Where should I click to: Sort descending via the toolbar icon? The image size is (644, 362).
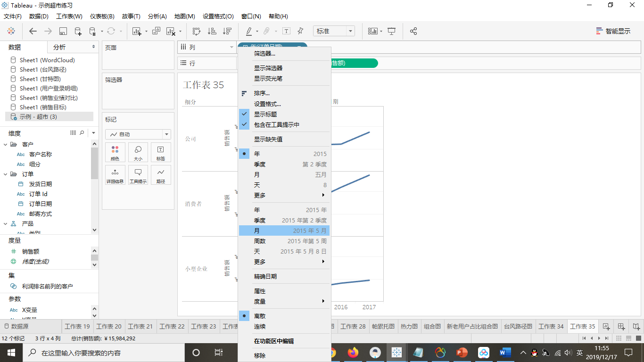[227, 31]
